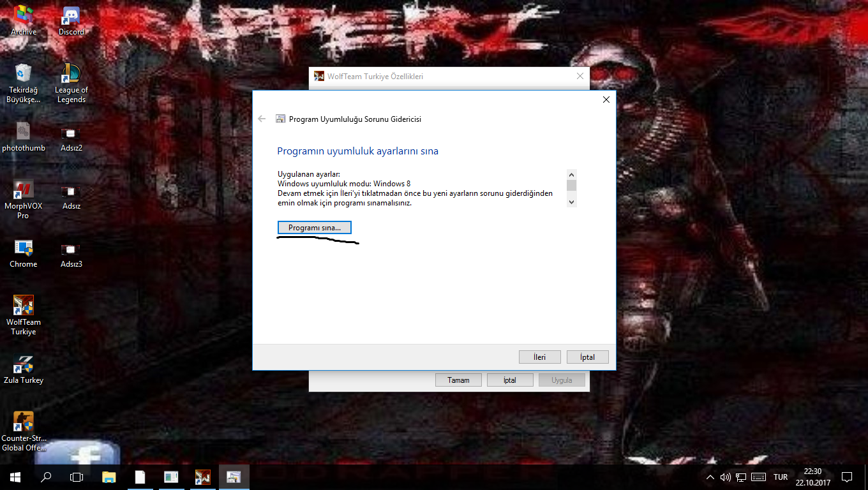The image size is (868, 490).
Task: Launch Discord from the desktop
Action: point(71,21)
